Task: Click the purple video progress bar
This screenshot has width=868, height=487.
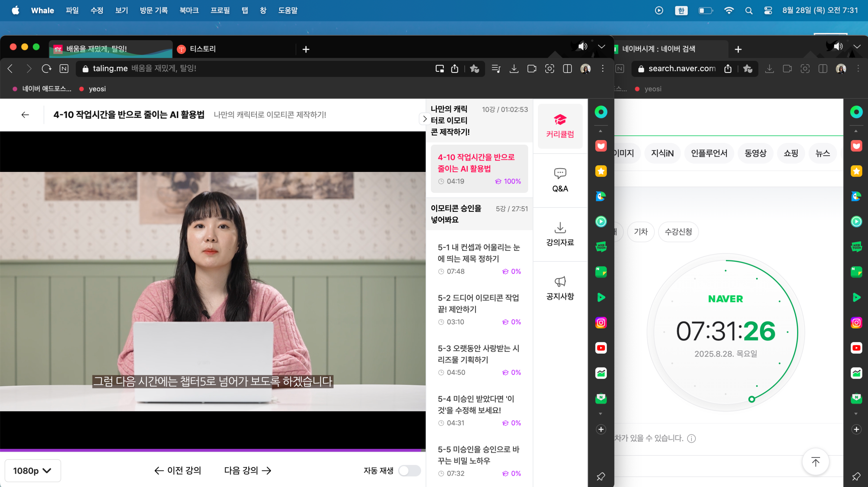Action: pyautogui.click(x=212, y=450)
